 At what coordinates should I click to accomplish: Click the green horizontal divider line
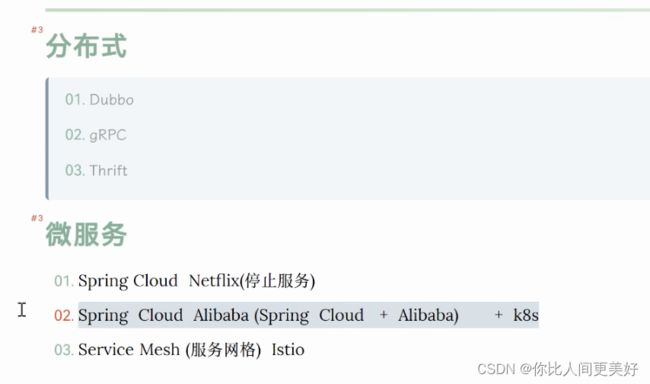coord(348,10)
